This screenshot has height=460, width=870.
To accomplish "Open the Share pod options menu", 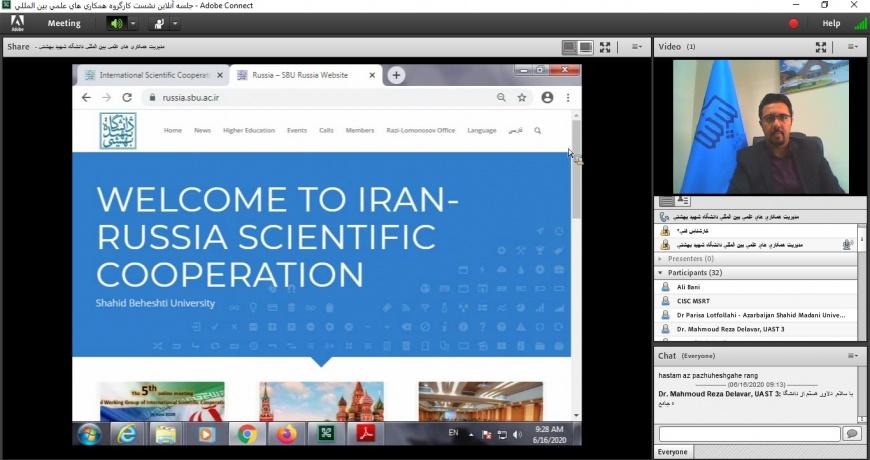I will [x=637, y=47].
